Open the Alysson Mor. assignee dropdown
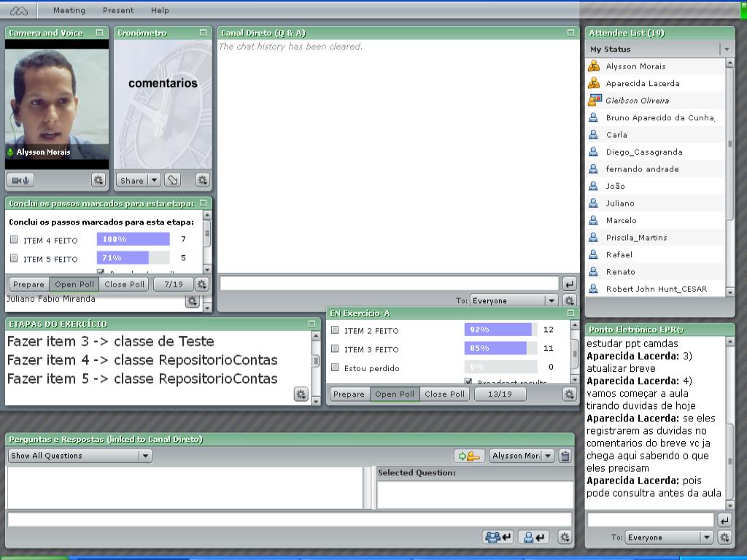This screenshot has height=560, width=747. (521, 456)
